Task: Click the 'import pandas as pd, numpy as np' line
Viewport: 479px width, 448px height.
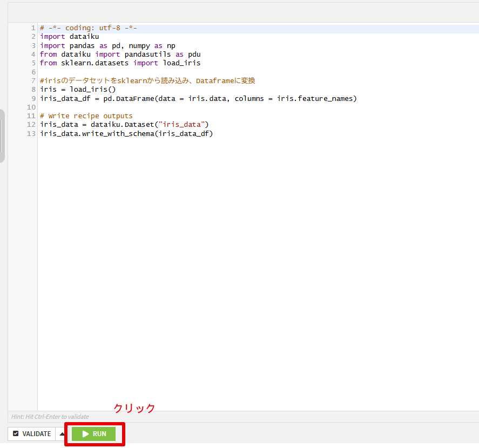Action: tap(107, 46)
